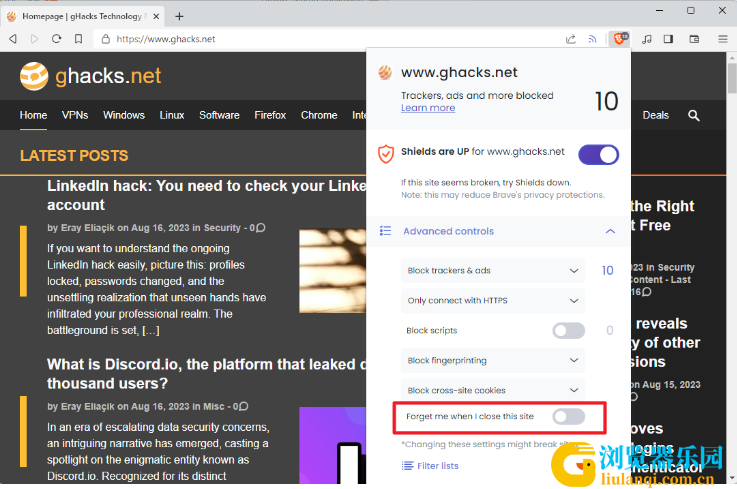This screenshot has height=489, width=737.
Task: Click the LinkedIn hack article thumbnail
Action: pyautogui.click(x=333, y=271)
